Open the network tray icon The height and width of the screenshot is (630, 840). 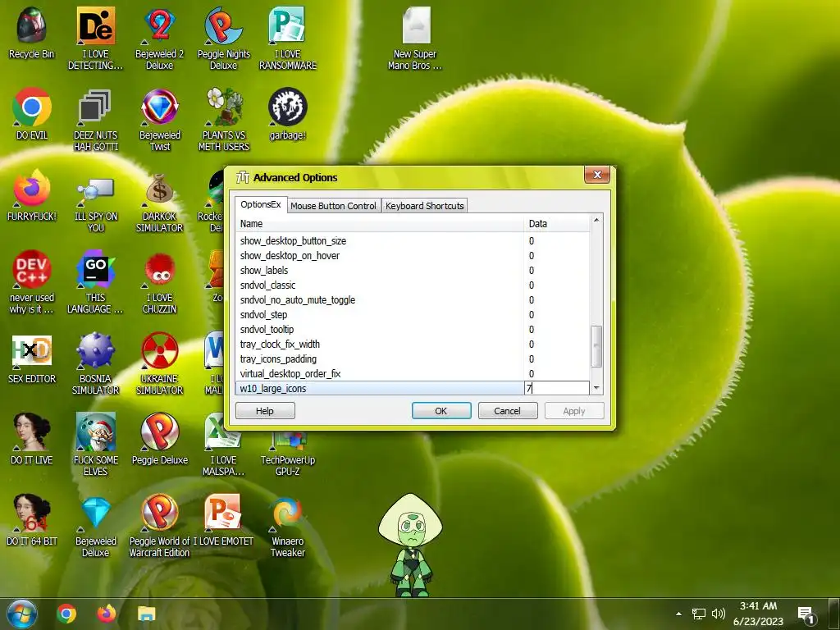pos(699,614)
